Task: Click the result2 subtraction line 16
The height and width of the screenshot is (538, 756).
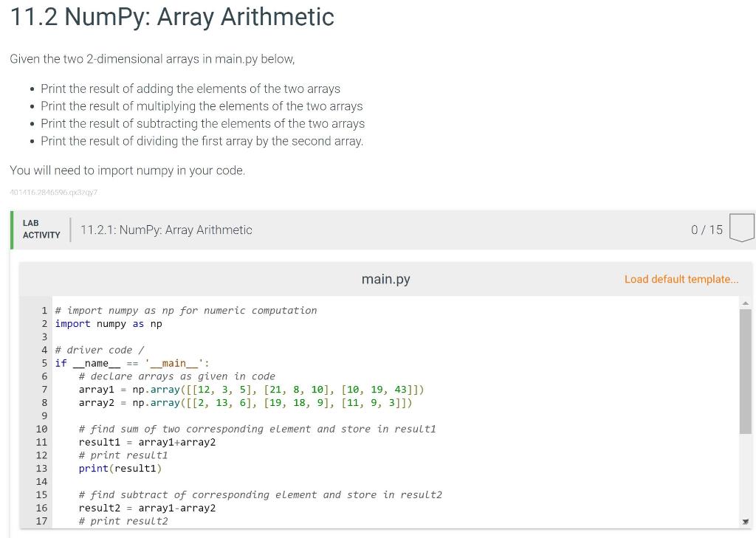Action: click(148, 508)
